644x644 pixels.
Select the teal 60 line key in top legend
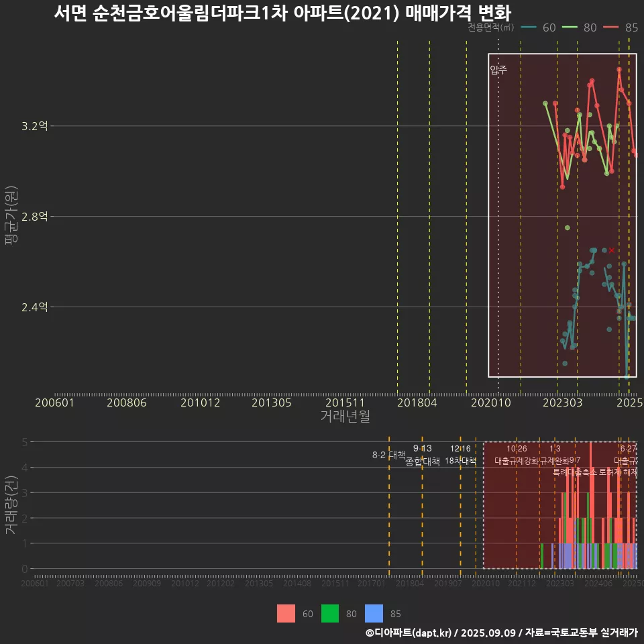[x=529, y=28]
